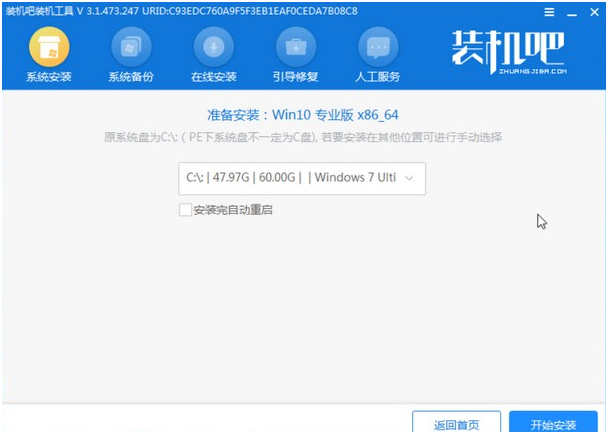The width and height of the screenshot is (606, 436).
Task: Select the 在线安装 download icon
Action: click(213, 48)
